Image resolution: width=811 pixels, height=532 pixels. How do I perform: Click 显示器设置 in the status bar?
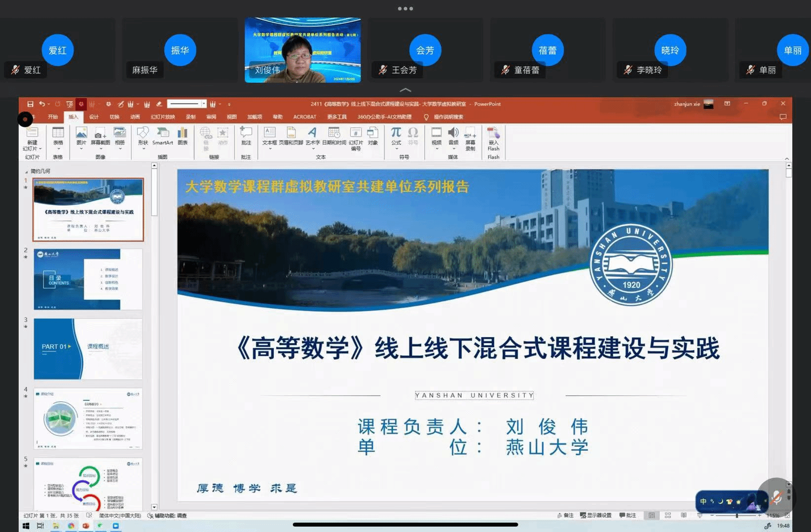(595, 515)
